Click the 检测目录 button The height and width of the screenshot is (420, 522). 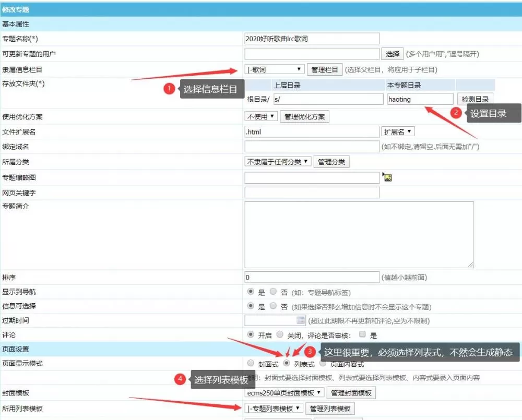(475, 99)
